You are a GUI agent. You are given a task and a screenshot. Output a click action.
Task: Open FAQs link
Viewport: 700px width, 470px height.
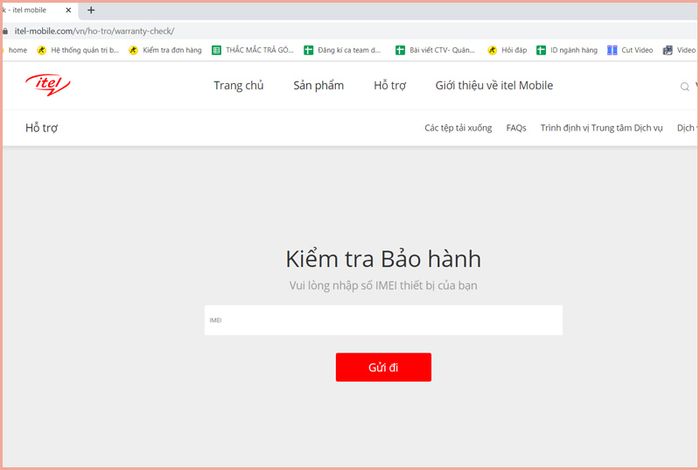(516, 128)
